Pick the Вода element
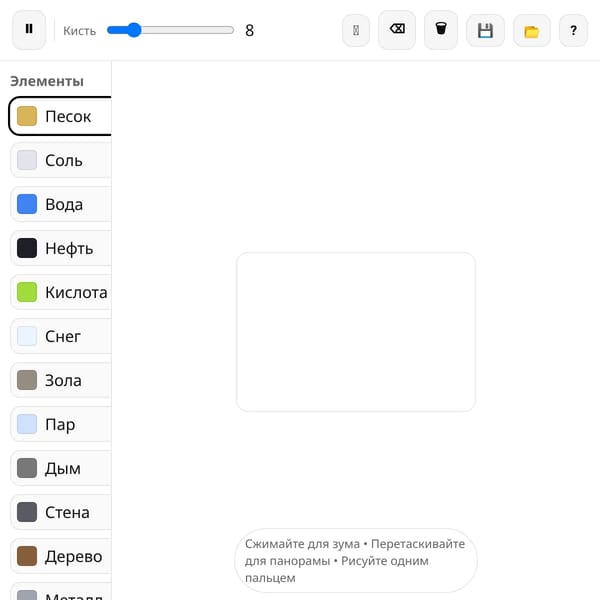The image size is (600, 600). [61, 204]
